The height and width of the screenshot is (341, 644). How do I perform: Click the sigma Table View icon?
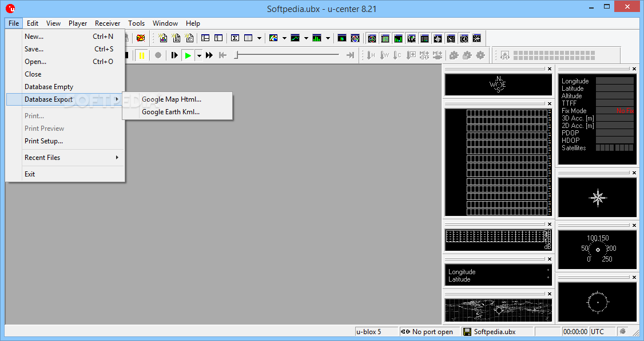coord(235,38)
